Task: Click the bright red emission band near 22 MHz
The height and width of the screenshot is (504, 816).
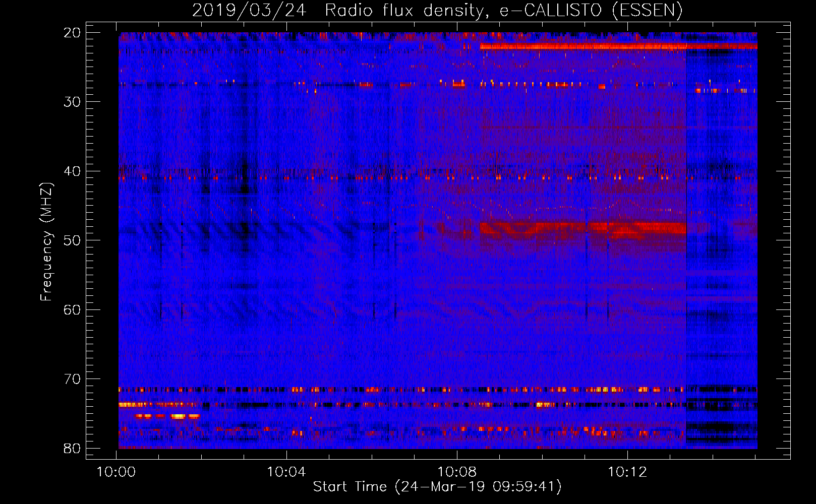Action: (618, 46)
